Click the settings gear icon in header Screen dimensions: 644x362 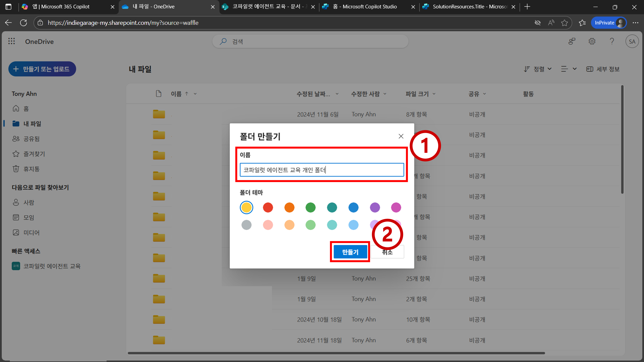tap(592, 41)
